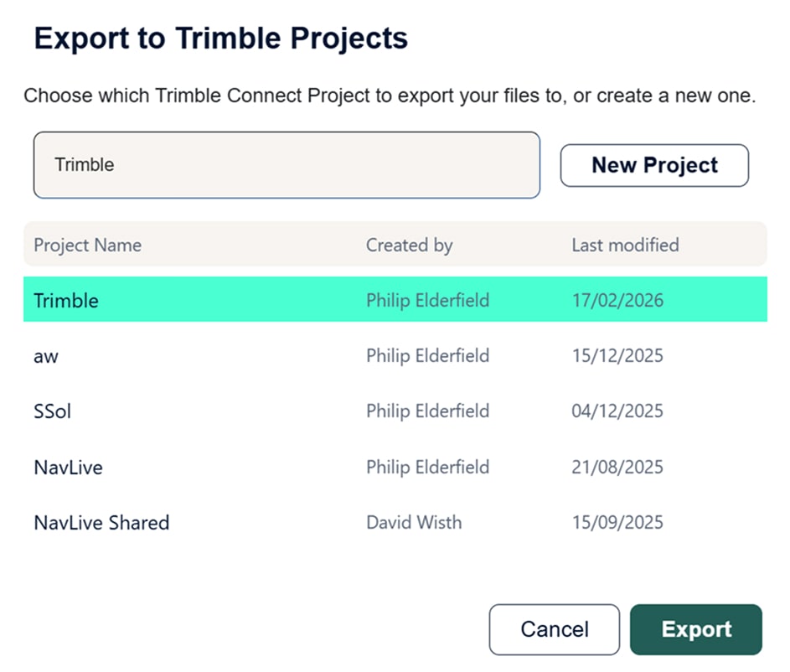Pick the NavLive project name
Image resolution: width=790 pixels, height=672 pixels.
68,467
